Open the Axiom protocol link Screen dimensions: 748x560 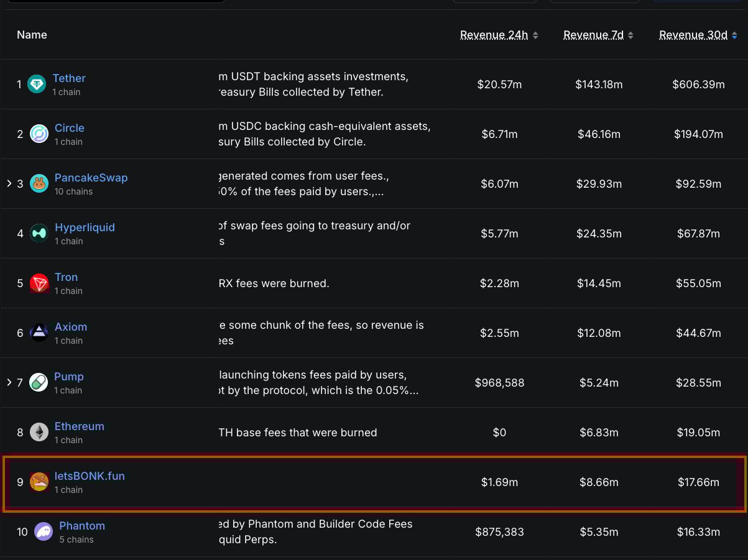click(71, 327)
